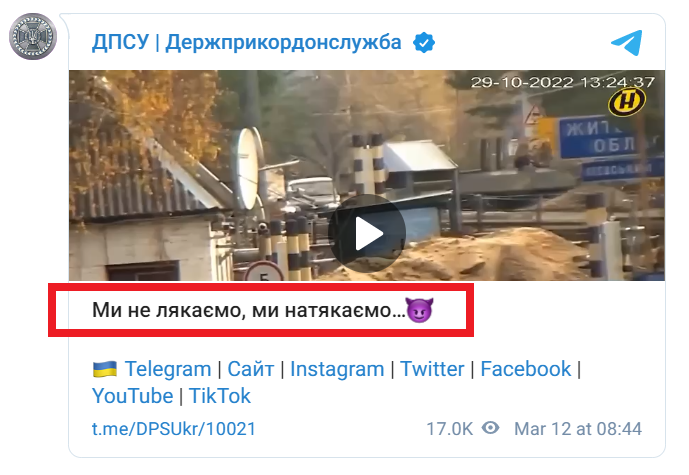Click the purple devil emoji
This screenshot has height=475, width=689.
click(x=420, y=310)
